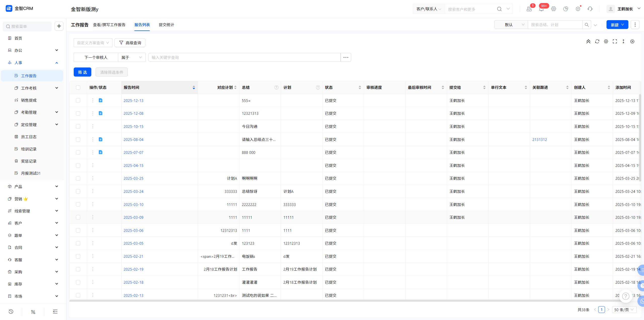Click the attachment icon on the 2025-12-13 row
The image size is (644, 320).
pos(100,100)
